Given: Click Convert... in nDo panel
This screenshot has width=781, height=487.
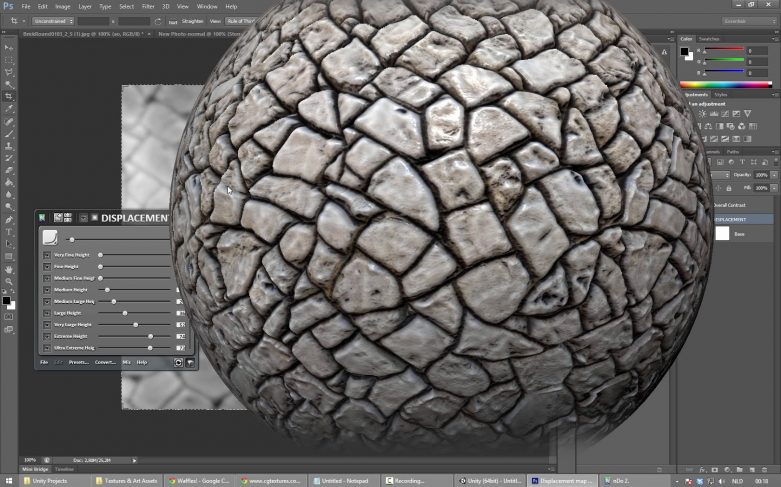Looking at the screenshot, I should pyautogui.click(x=105, y=363).
